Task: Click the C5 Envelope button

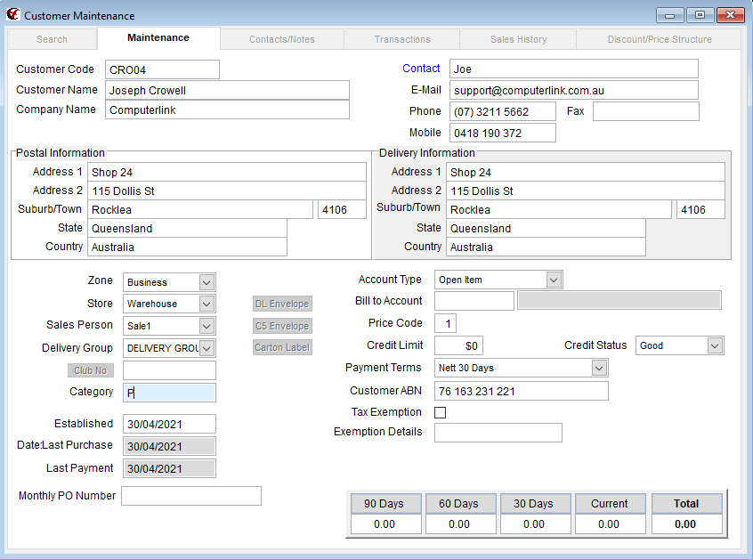Action: (282, 326)
